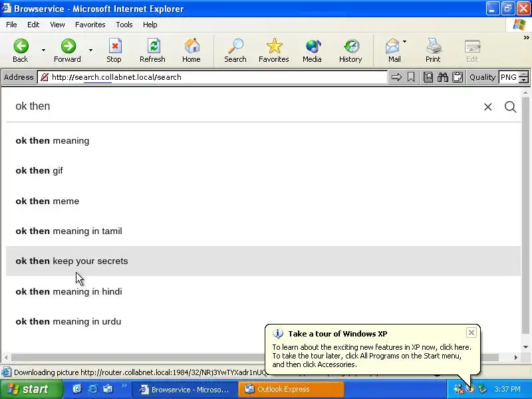Click the Quality PNG field
The image size is (532, 399).
(x=509, y=77)
